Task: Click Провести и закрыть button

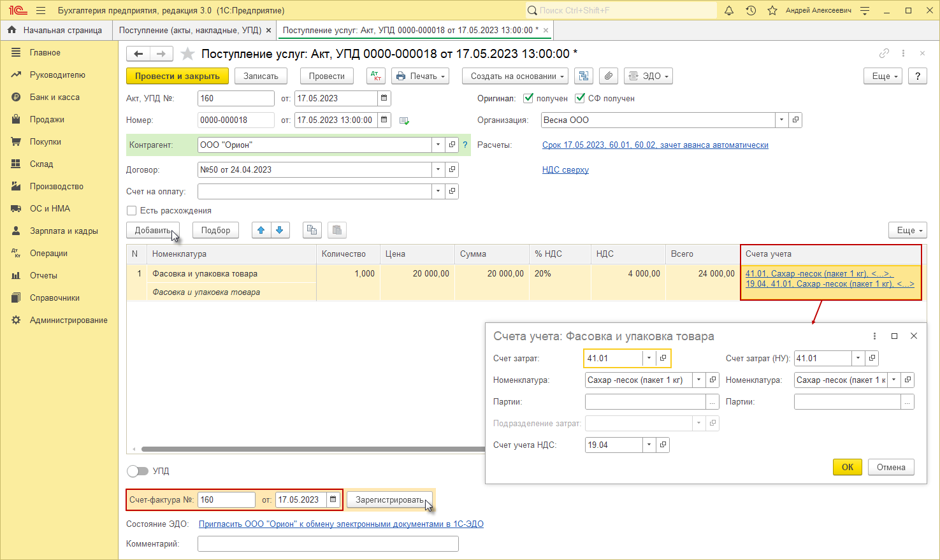Action: (x=177, y=76)
